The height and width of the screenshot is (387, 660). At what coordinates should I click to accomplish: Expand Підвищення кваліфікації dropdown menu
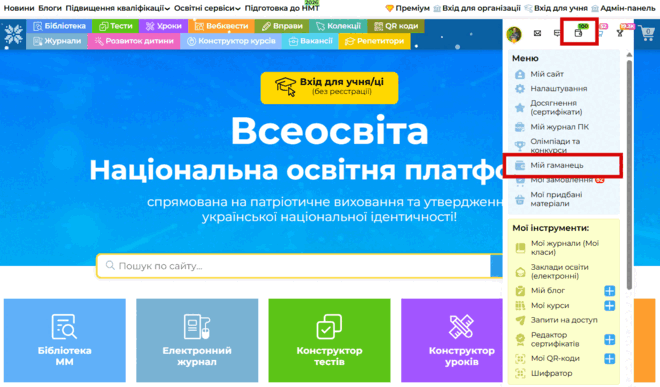point(117,8)
